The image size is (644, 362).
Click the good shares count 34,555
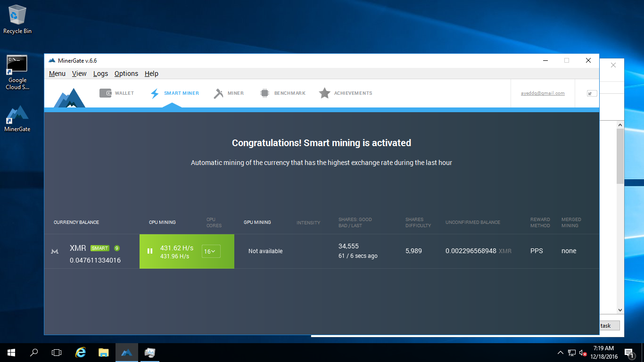point(348,247)
